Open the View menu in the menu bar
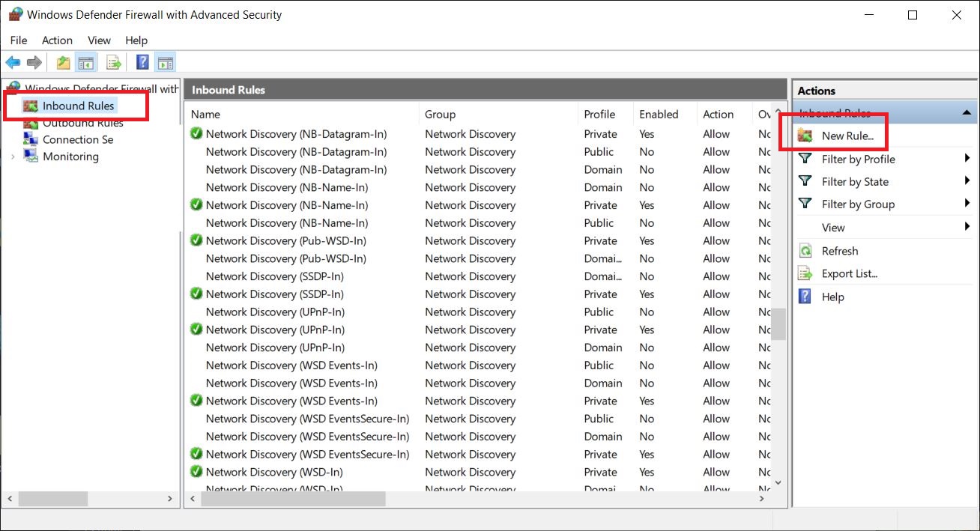Viewport: 980px width, 531px height. tap(99, 40)
